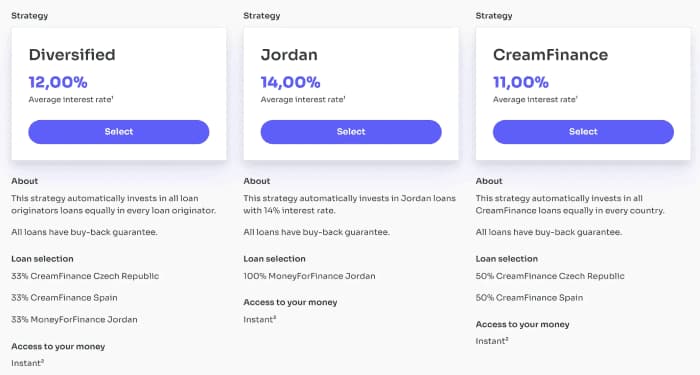This screenshot has height=375, width=700.
Task: Open Instant footnote under Diversified strategy
Action: [x=28, y=363]
